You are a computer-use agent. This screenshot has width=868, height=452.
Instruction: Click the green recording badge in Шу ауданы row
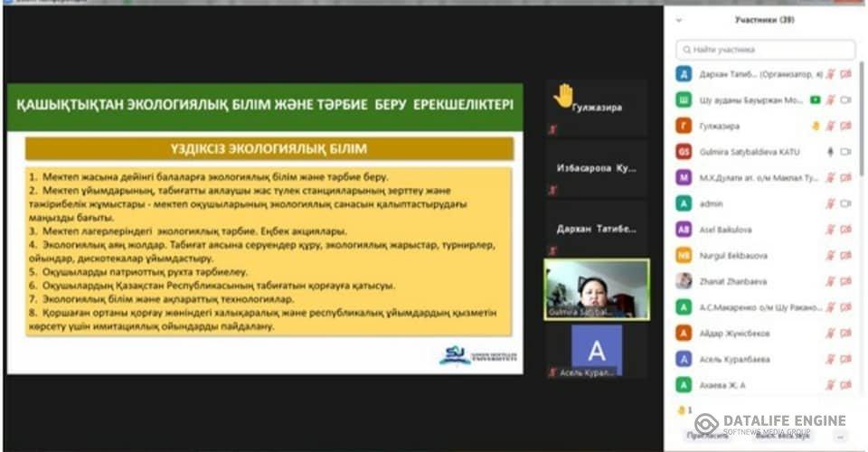pyautogui.click(x=815, y=99)
